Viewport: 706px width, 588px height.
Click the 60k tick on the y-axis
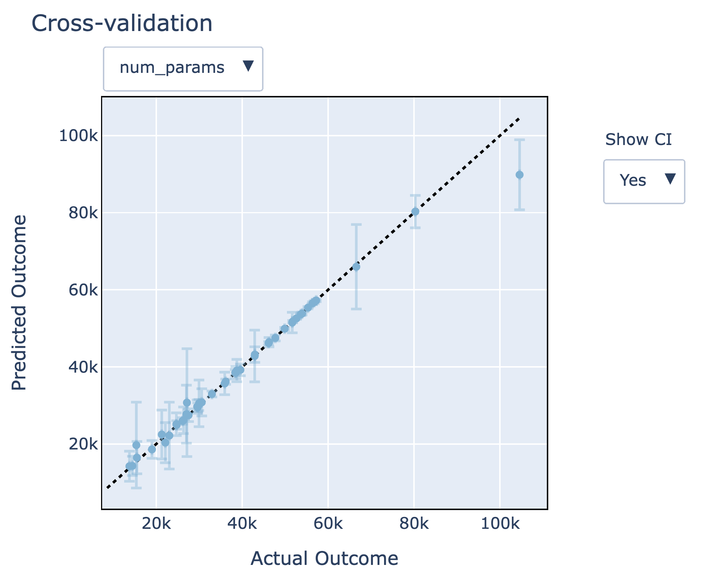83,290
